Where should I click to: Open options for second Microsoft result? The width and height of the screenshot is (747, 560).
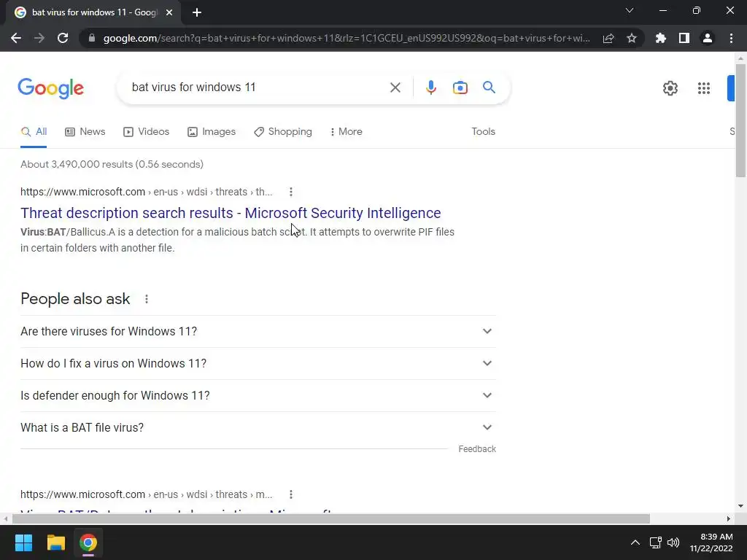(290, 494)
